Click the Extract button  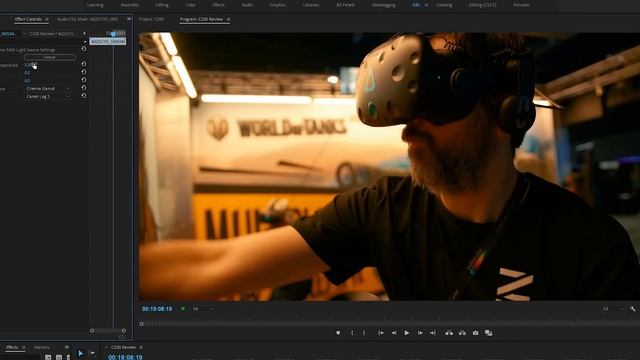point(462,333)
